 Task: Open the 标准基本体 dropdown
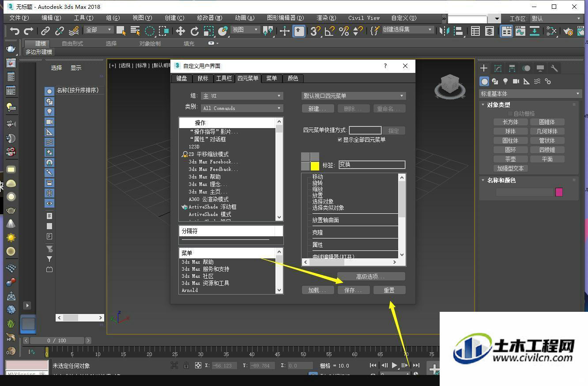click(x=530, y=94)
